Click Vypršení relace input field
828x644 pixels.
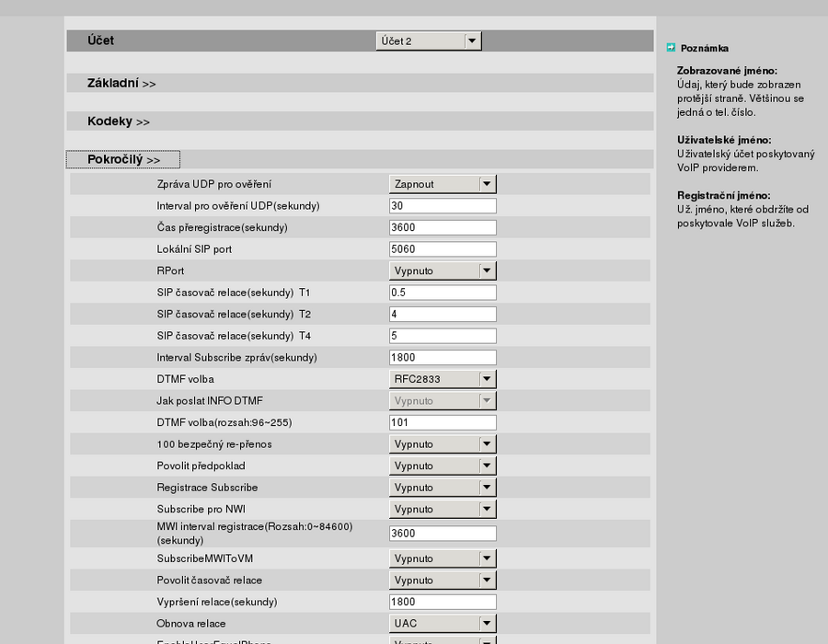(443, 602)
